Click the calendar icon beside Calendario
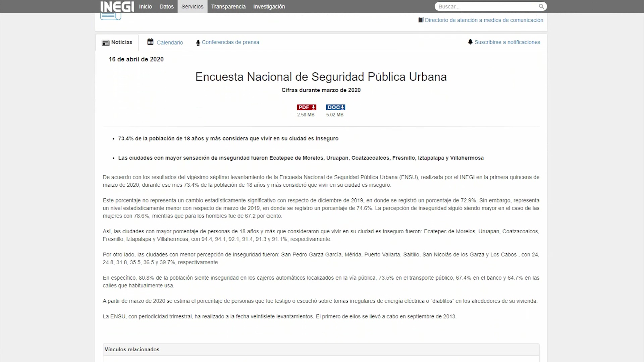 point(150,42)
